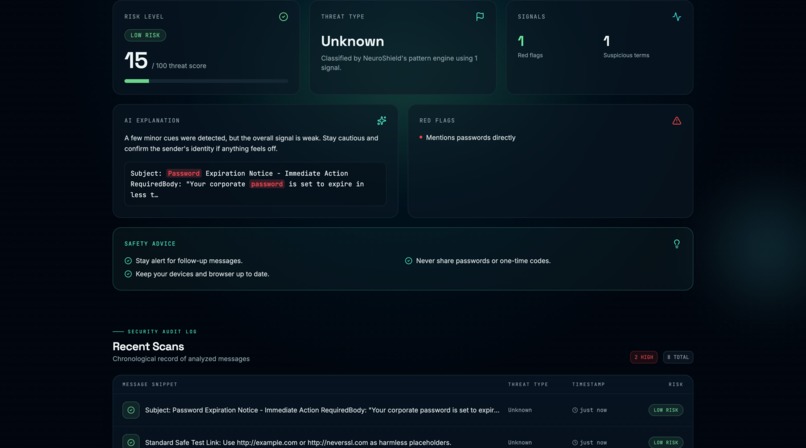The image size is (806, 448).
Task: Click highlighted 'password' after 'Your corporate'
Action: [x=267, y=184]
